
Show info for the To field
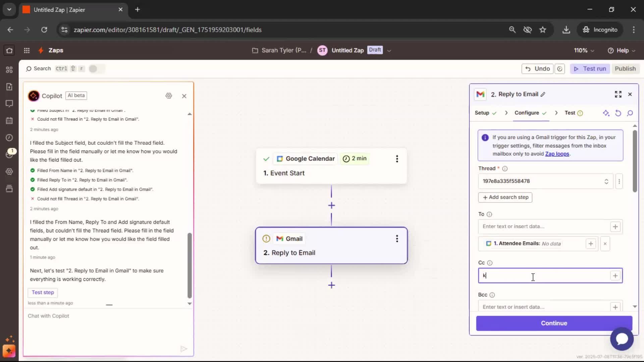pos(489,215)
